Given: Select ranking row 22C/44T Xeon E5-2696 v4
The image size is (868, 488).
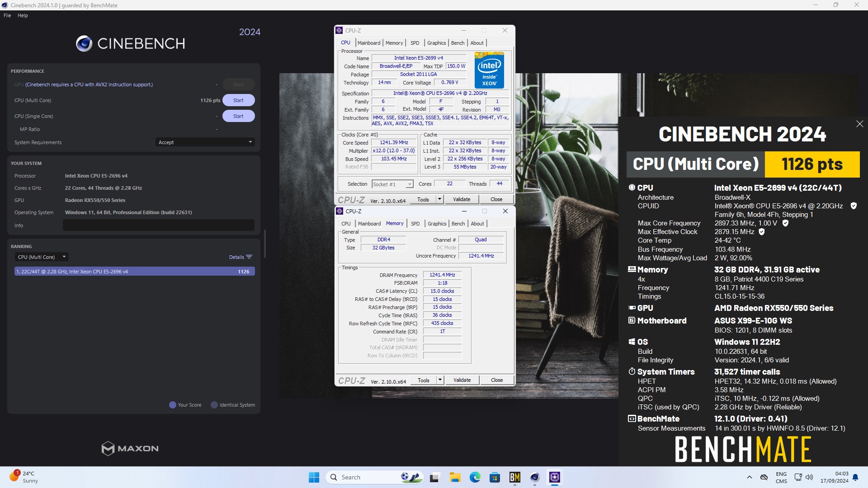Looking at the screenshot, I should tap(135, 272).
